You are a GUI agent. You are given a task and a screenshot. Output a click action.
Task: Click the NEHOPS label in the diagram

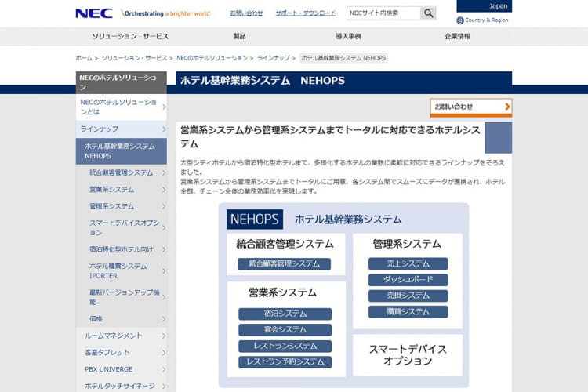coord(255,220)
